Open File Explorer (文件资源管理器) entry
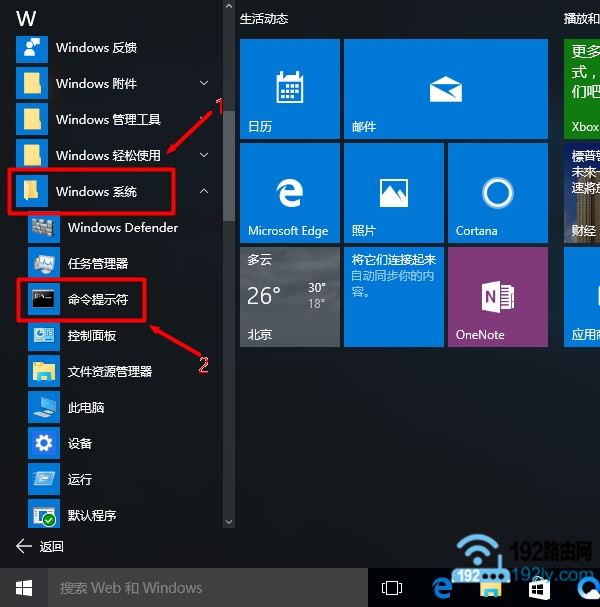 coord(109,371)
